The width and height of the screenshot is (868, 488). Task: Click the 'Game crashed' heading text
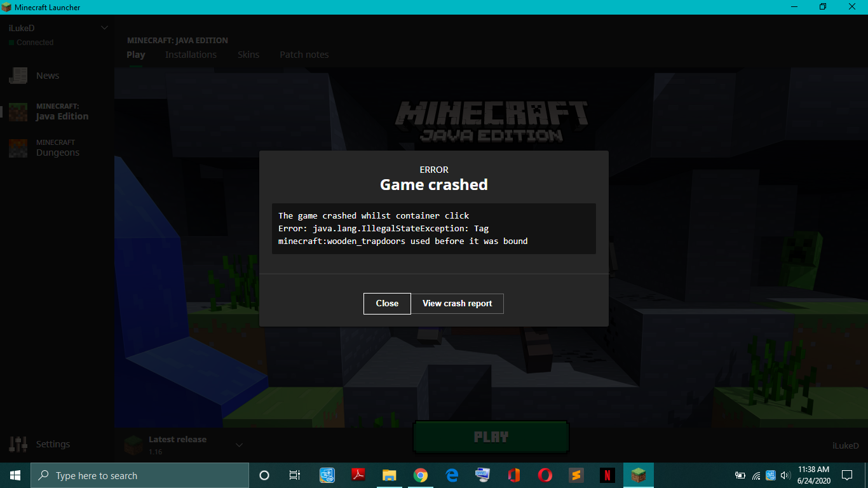tap(434, 185)
